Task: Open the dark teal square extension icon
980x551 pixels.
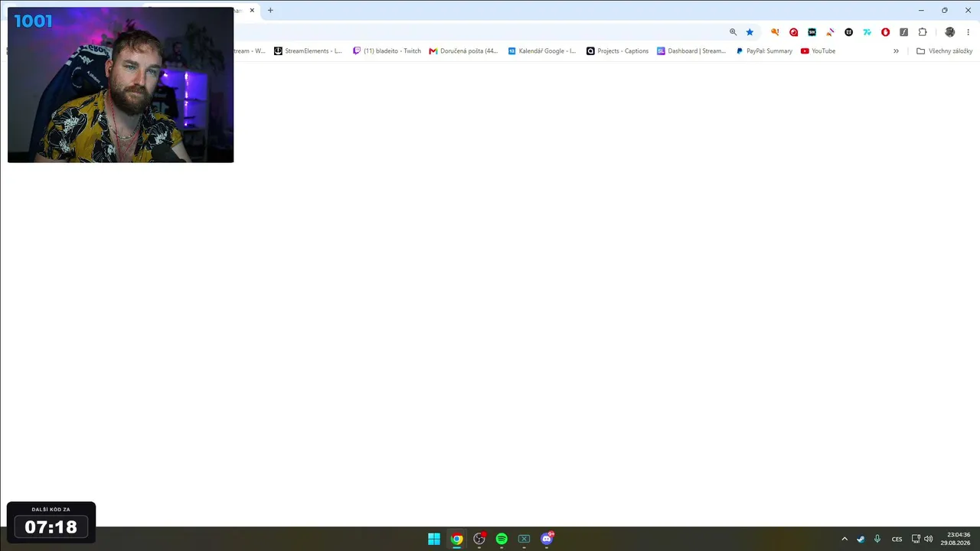Action: (812, 32)
